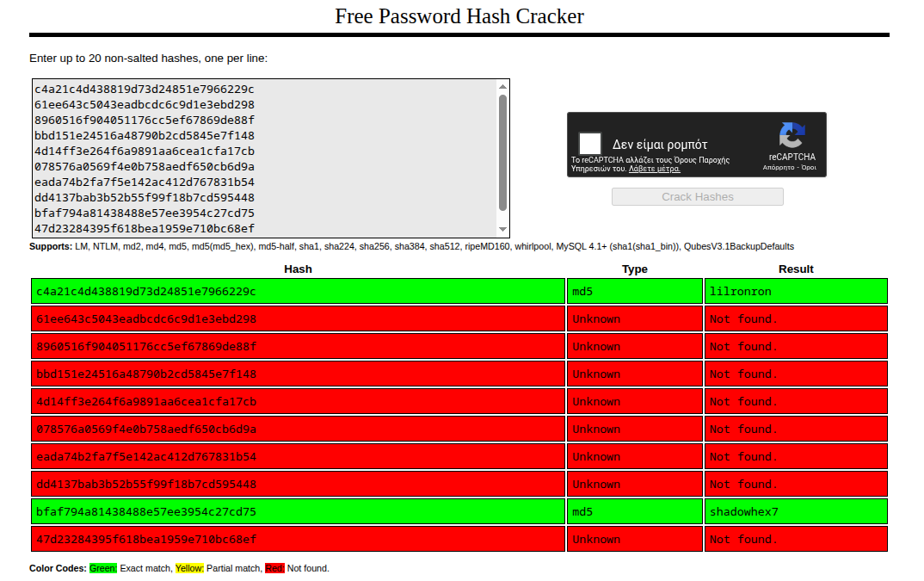The image size is (924, 581).
Task: Click the 'lilronron' result cell
Action: (x=795, y=290)
